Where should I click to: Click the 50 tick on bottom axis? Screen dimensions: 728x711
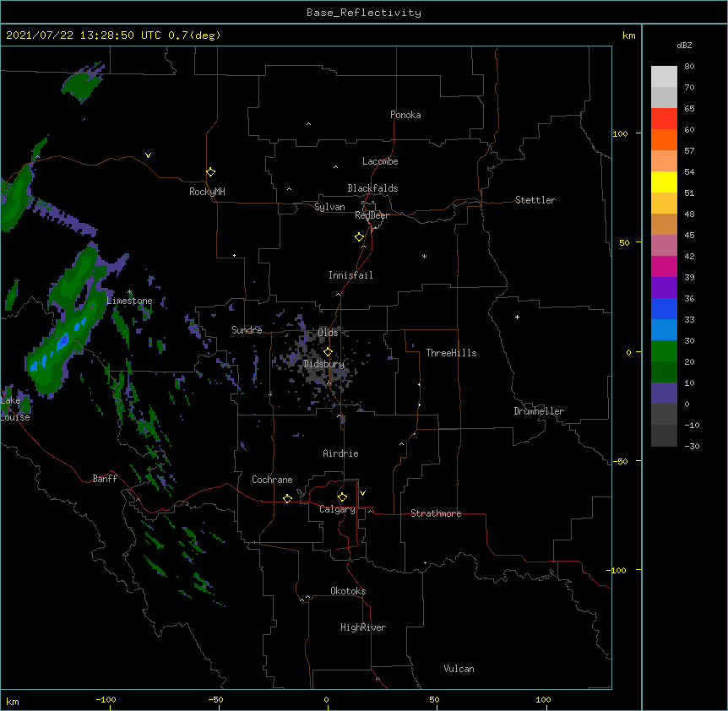[434, 700]
